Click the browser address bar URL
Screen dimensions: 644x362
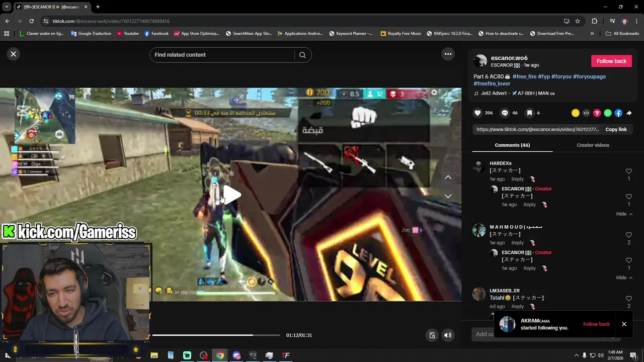[111, 21]
